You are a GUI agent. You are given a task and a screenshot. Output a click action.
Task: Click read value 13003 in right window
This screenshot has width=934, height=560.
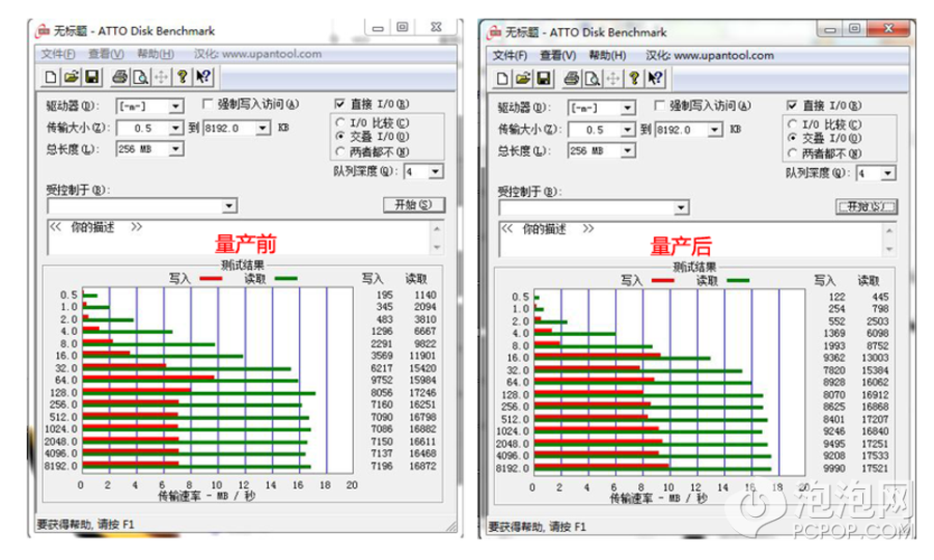tap(875, 357)
